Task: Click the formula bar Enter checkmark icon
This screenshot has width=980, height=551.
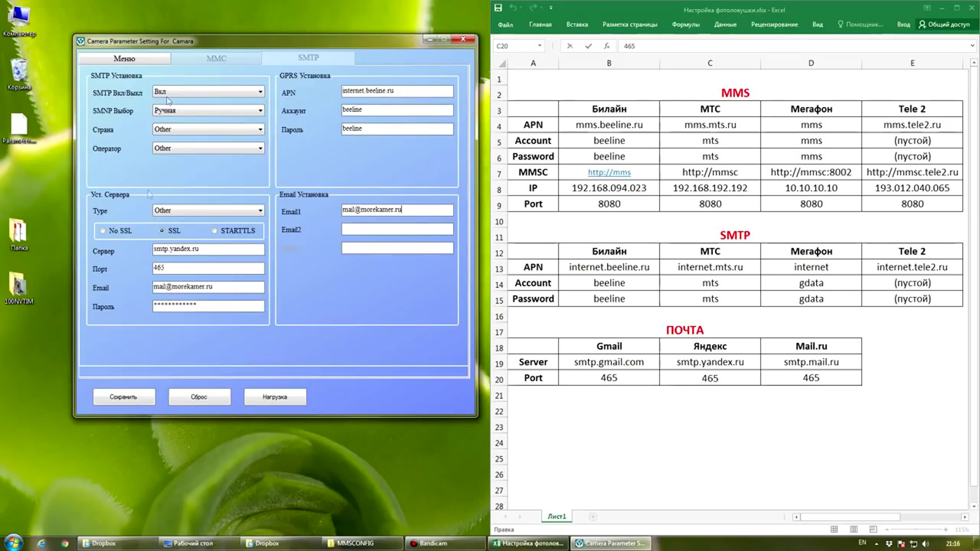Action: tap(588, 46)
